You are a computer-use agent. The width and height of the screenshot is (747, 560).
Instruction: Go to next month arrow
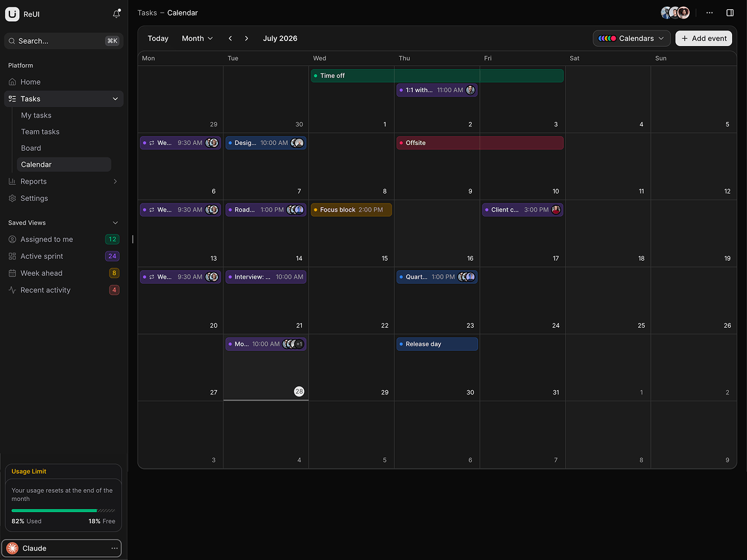click(247, 39)
